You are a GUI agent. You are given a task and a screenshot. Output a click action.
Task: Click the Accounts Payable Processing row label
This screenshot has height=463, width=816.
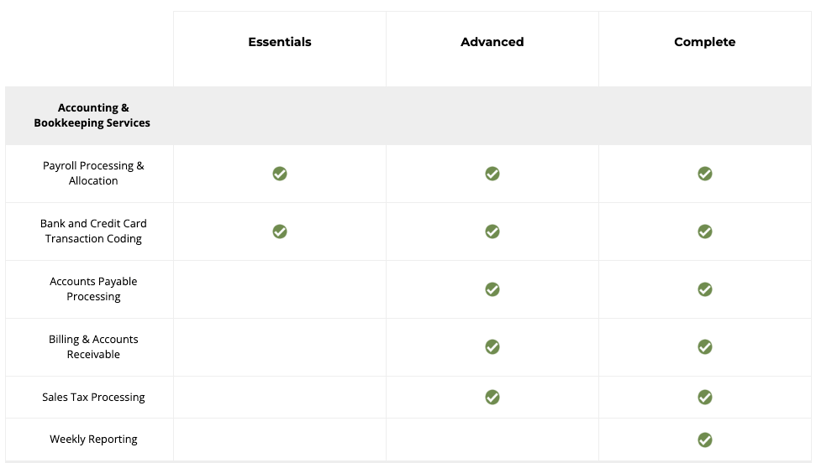pos(94,289)
